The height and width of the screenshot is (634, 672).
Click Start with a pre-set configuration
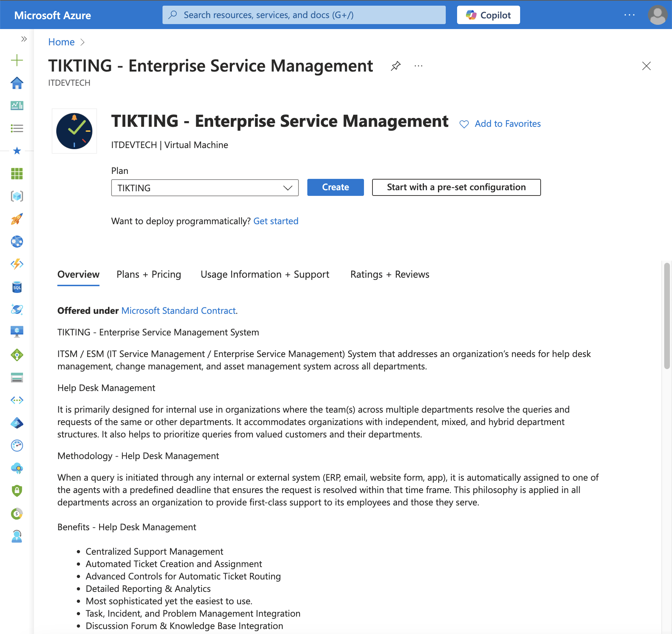(x=456, y=187)
